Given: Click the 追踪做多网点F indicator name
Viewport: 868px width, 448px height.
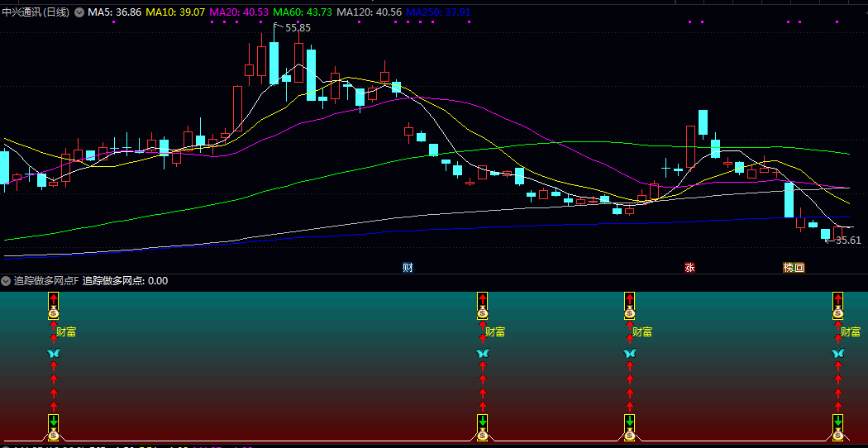Looking at the screenshot, I should click(46, 281).
